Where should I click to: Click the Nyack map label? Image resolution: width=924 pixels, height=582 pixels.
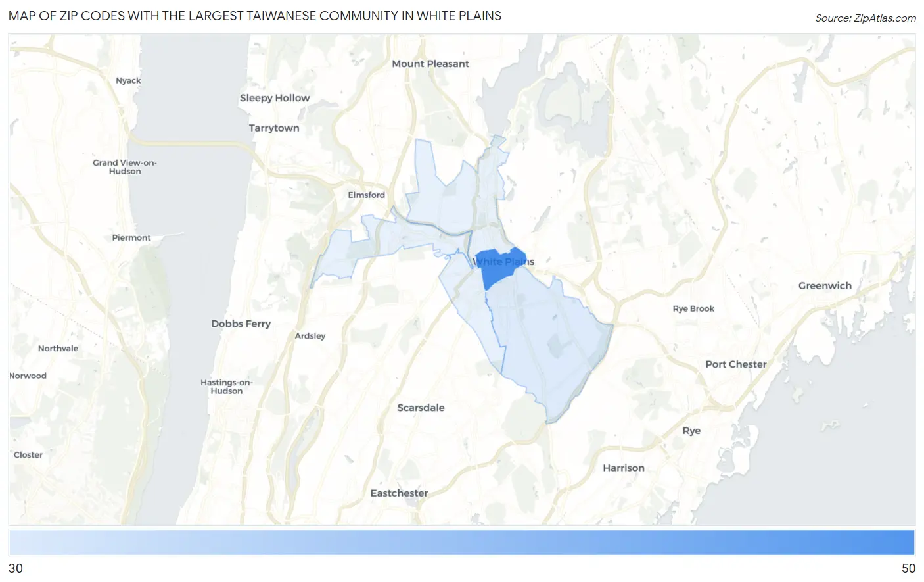(128, 80)
